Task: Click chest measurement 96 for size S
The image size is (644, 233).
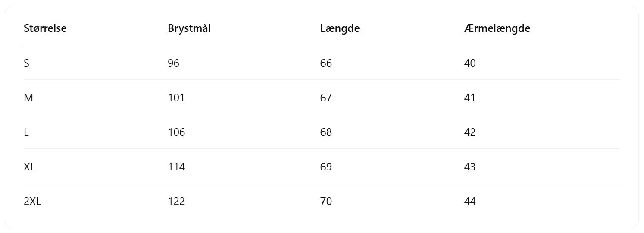Action: click(174, 63)
